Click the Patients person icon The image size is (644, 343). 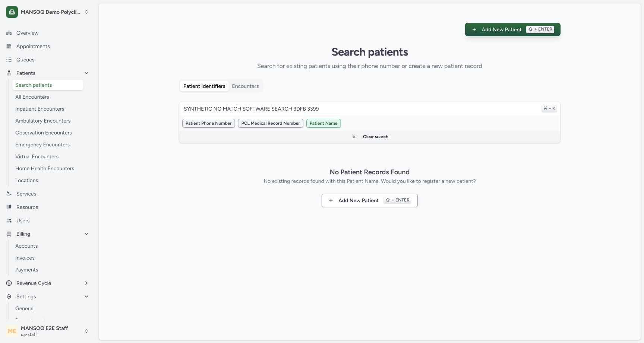[x=9, y=73]
